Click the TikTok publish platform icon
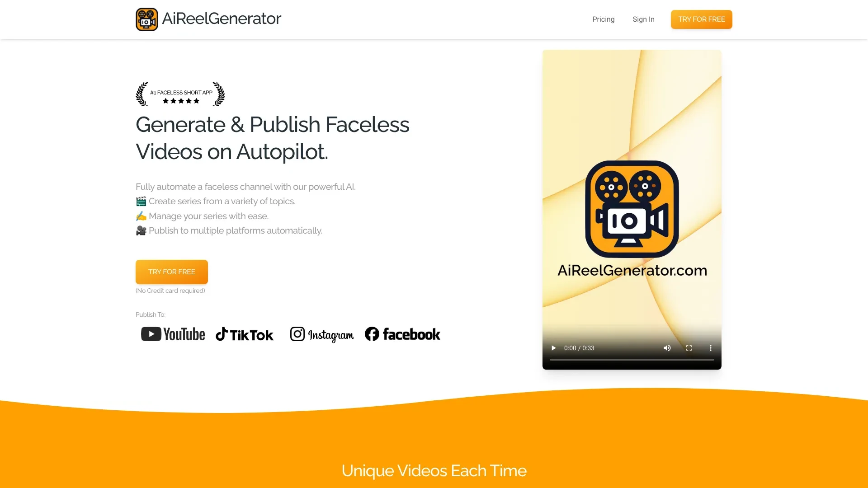This screenshot has height=488, width=868. [245, 334]
